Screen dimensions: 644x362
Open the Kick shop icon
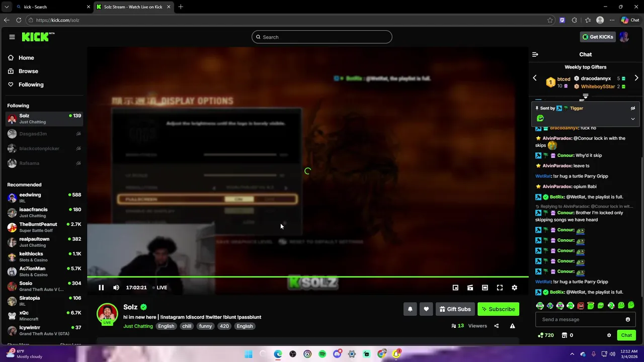pyautogui.click(x=565, y=335)
